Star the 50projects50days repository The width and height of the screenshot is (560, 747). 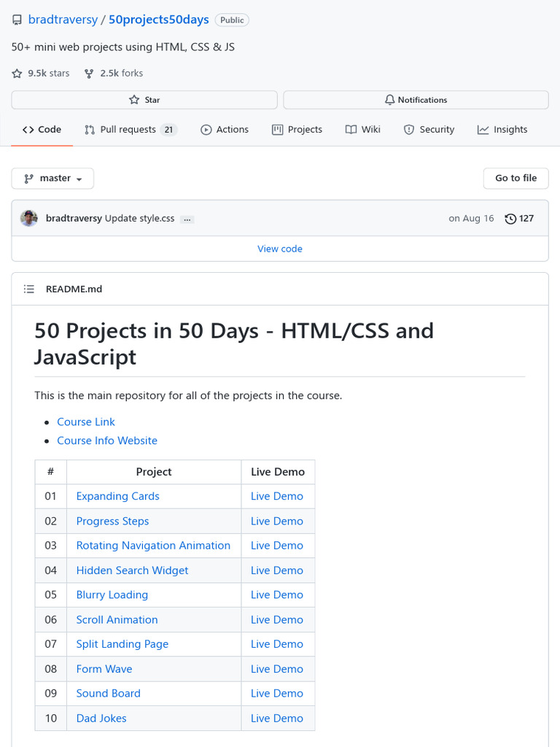click(x=144, y=100)
